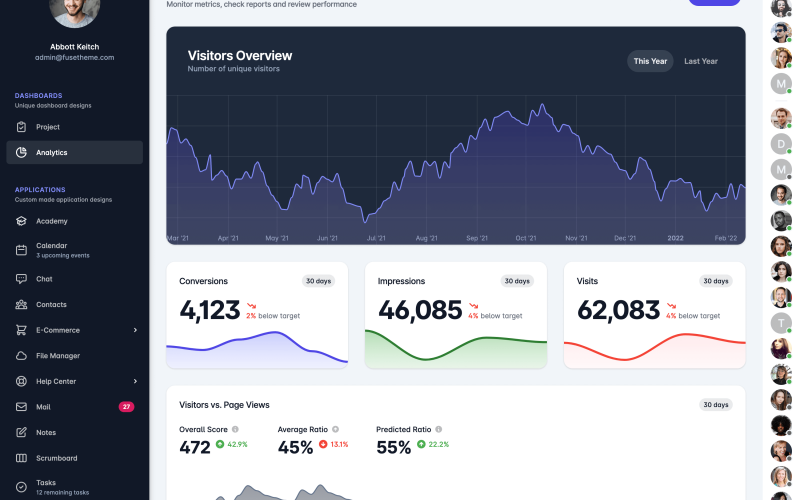Expand the Help Center submenu chevron
The height and width of the screenshot is (500, 800).
tap(135, 381)
